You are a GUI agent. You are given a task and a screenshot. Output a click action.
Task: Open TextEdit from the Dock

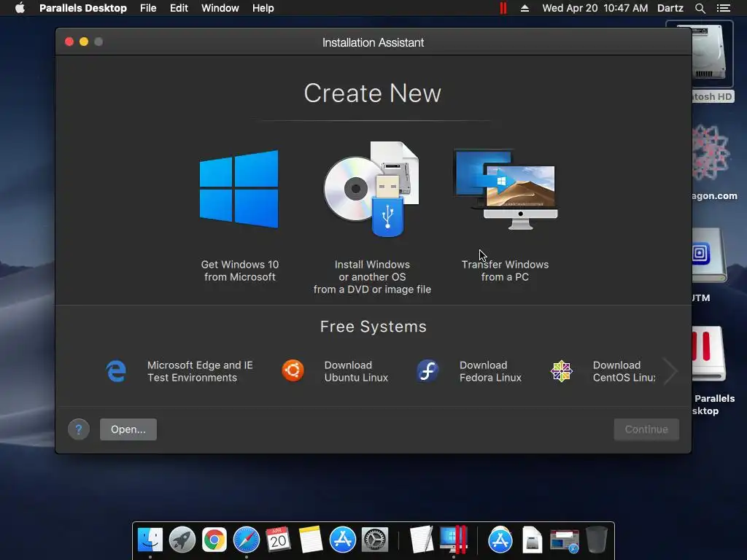pos(421,540)
